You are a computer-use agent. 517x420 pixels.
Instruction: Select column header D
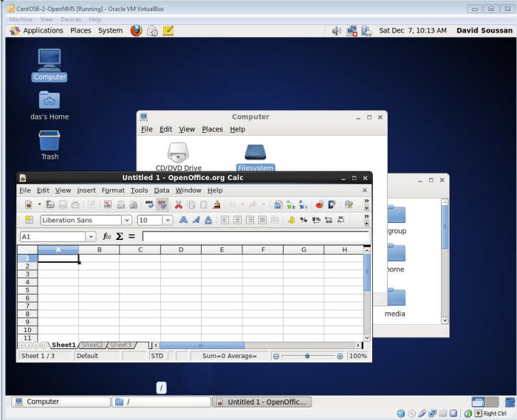181,249
